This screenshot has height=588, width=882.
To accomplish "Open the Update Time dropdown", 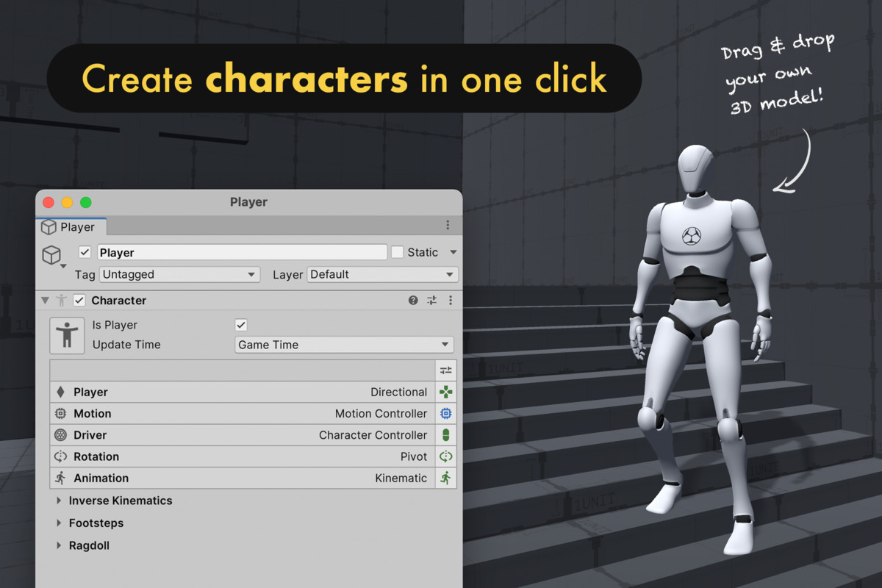I will click(343, 344).
